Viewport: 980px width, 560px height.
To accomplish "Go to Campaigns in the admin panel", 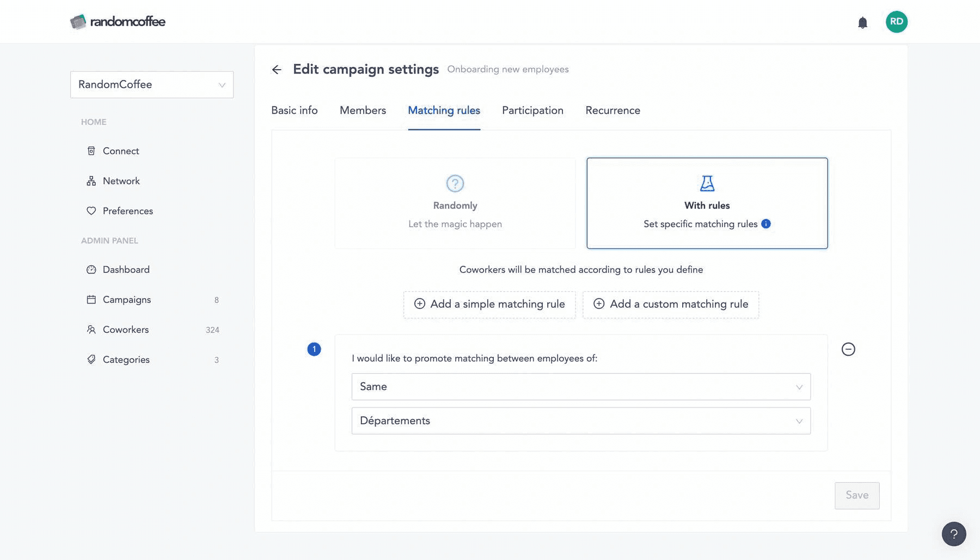I will (126, 300).
